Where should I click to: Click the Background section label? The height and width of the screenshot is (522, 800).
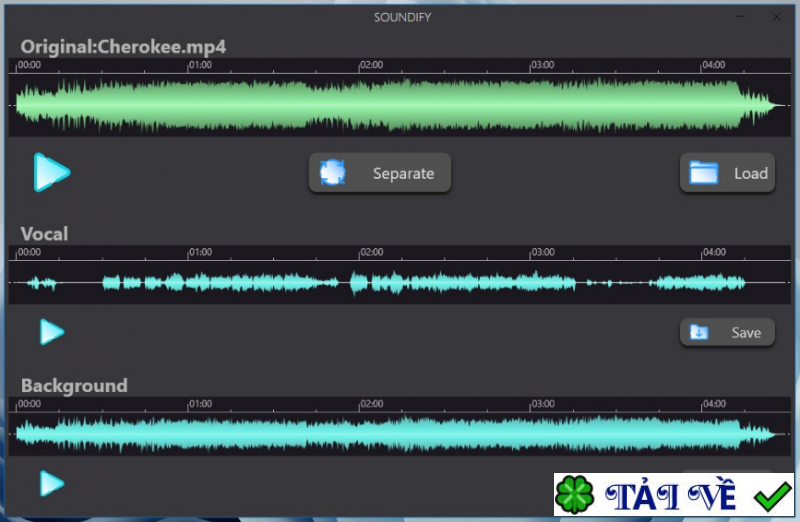74,386
